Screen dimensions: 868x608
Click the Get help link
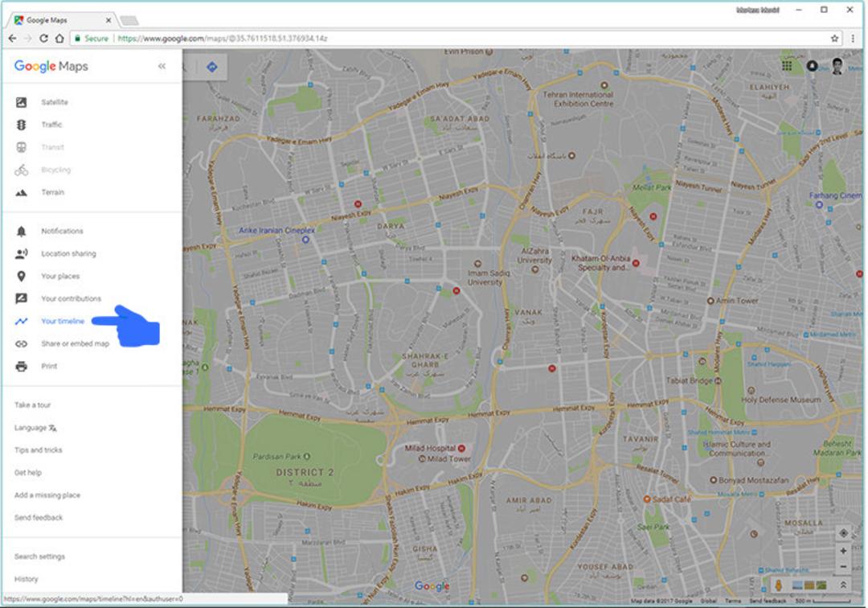tap(27, 473)
